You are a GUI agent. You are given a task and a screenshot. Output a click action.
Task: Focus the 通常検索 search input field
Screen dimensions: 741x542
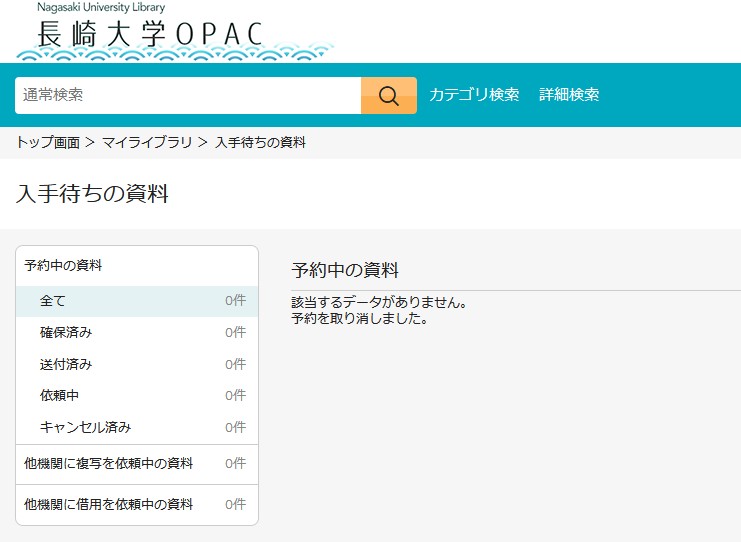click(x=188, y=96)
